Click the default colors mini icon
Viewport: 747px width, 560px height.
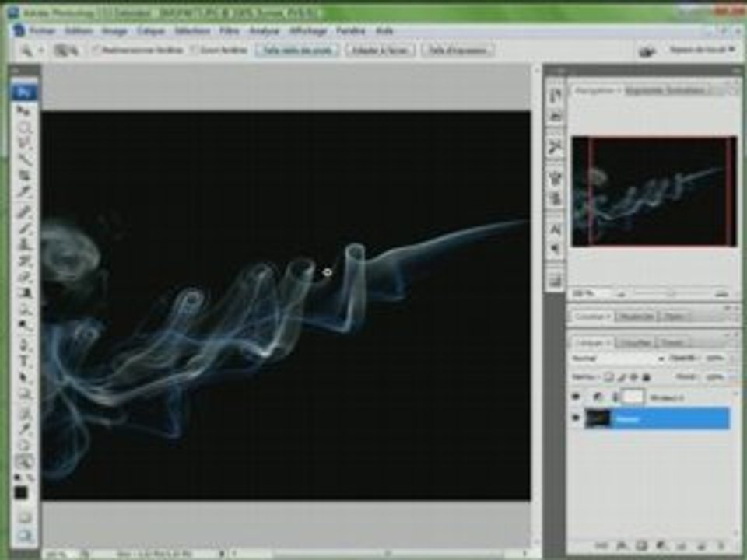(x=17, y=477)
